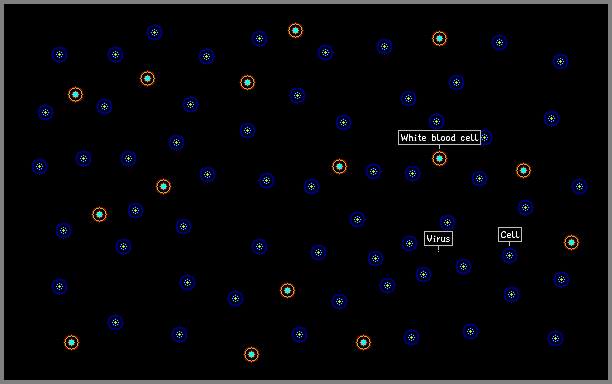Select blue cell nearest the top-left corner
The height and width of the screenshot is (384, 612).
[59, 55]
